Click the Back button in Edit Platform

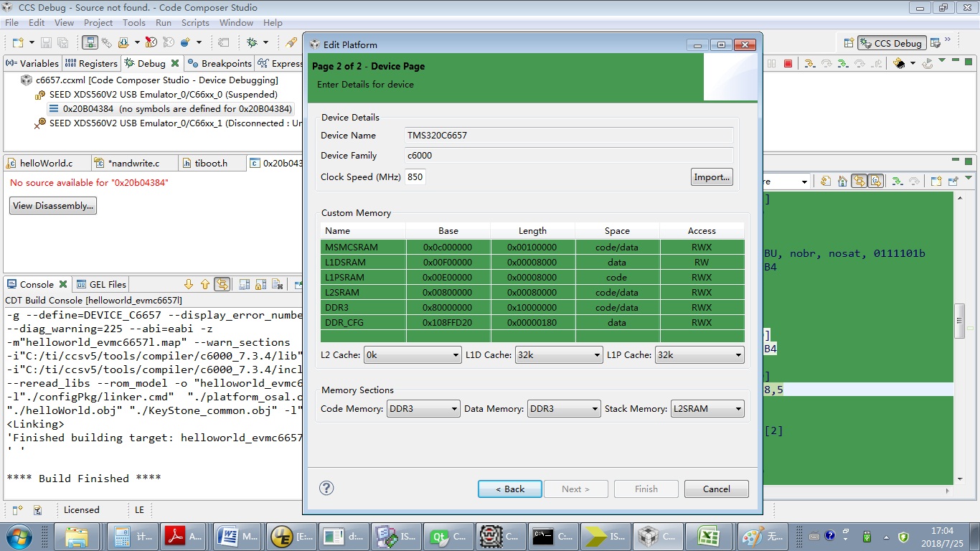pyautogui.click(x=510, y=489)
